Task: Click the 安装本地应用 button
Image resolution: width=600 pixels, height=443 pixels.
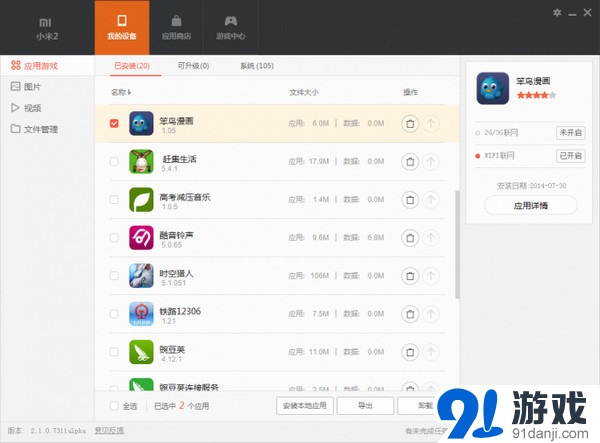Action: click(305, 406)
